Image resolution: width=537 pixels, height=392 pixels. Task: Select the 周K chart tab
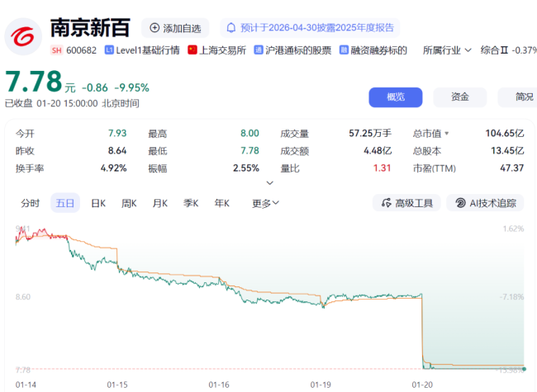click(129, 203)
